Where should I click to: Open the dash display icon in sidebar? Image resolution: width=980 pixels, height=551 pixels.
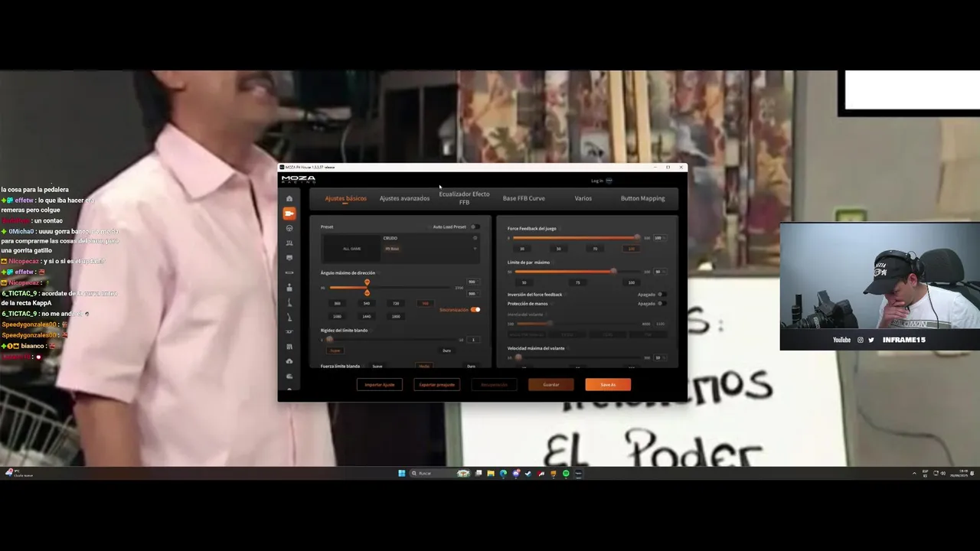pyautogui.click(x=289, y=257)
